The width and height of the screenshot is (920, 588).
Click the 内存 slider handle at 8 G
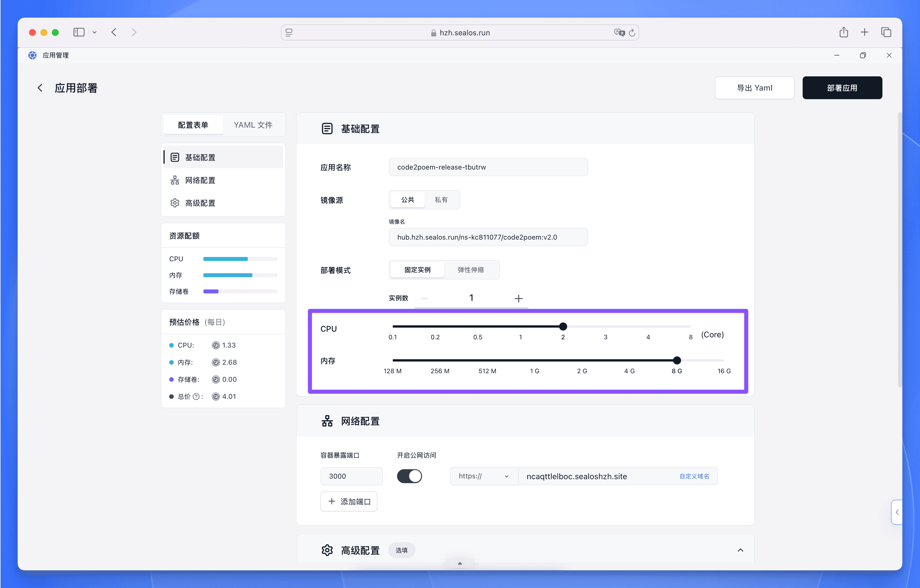677,360
